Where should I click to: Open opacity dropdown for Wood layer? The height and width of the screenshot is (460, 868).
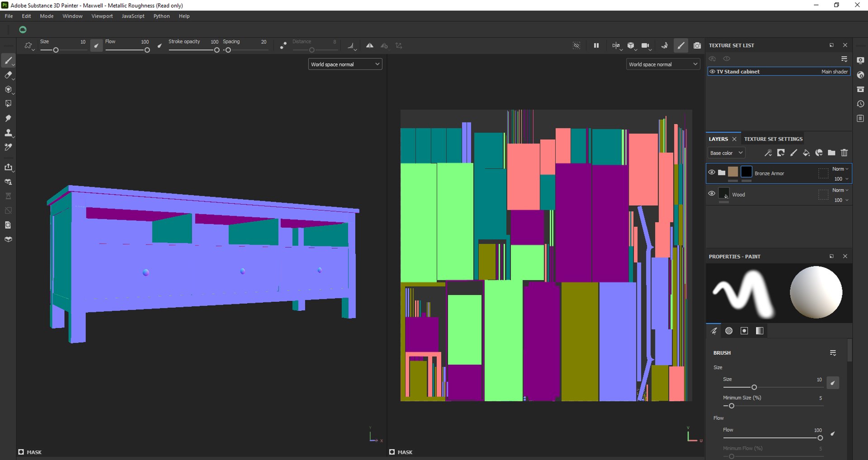(841, 200)
